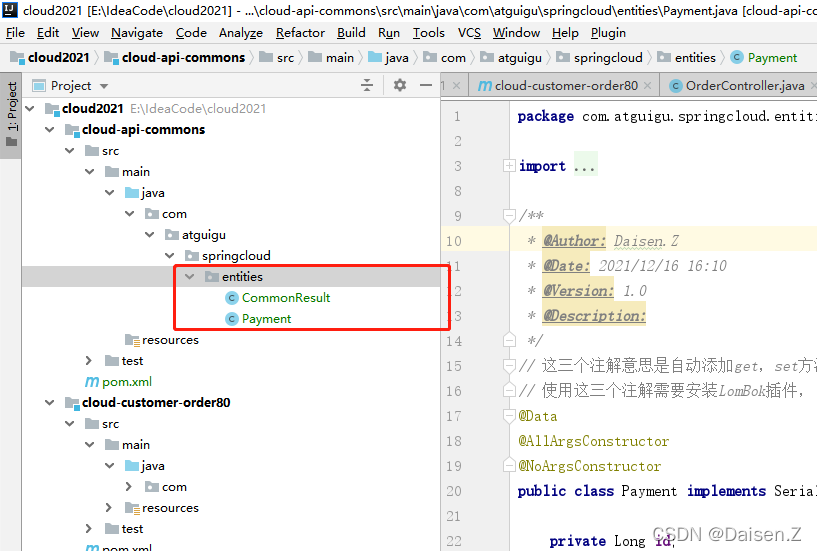Click the IntelliJ IDEA title bar icon
Viewport: 817px width, 551px height.
pyautogui.click(x=10, y=9)
